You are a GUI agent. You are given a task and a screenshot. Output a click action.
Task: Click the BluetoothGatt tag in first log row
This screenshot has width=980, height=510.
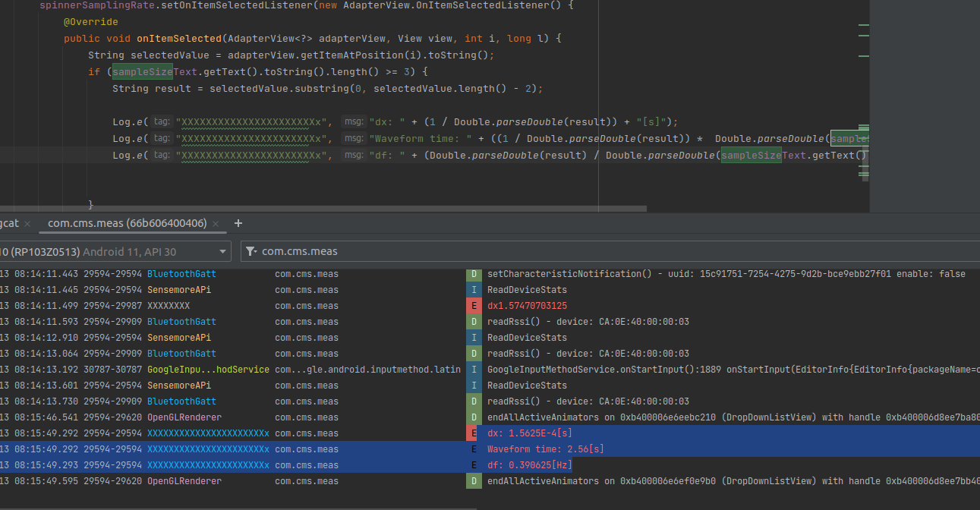(181, 274)
